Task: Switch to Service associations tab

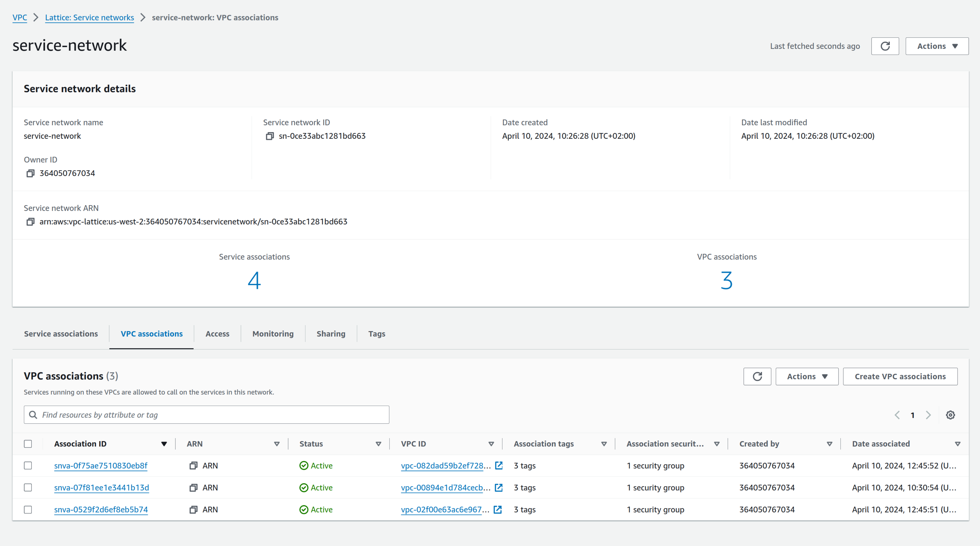Action: (x=61, y=333)
